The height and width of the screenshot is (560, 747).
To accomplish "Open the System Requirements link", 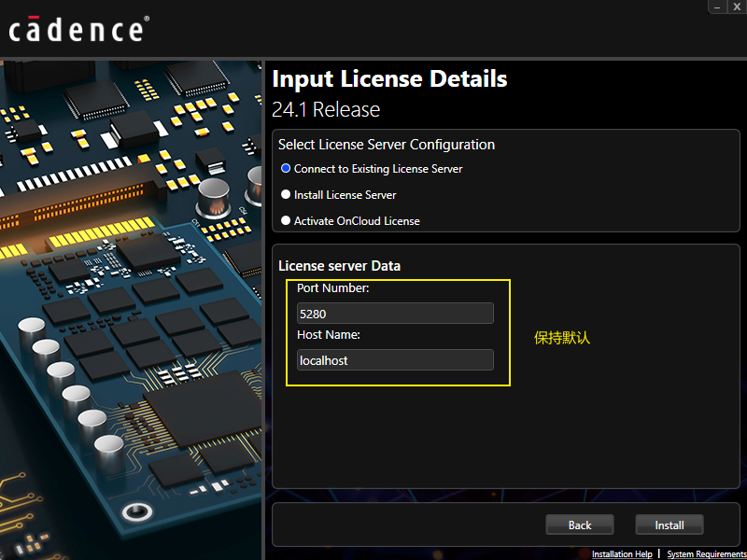I will click(706, 554).
